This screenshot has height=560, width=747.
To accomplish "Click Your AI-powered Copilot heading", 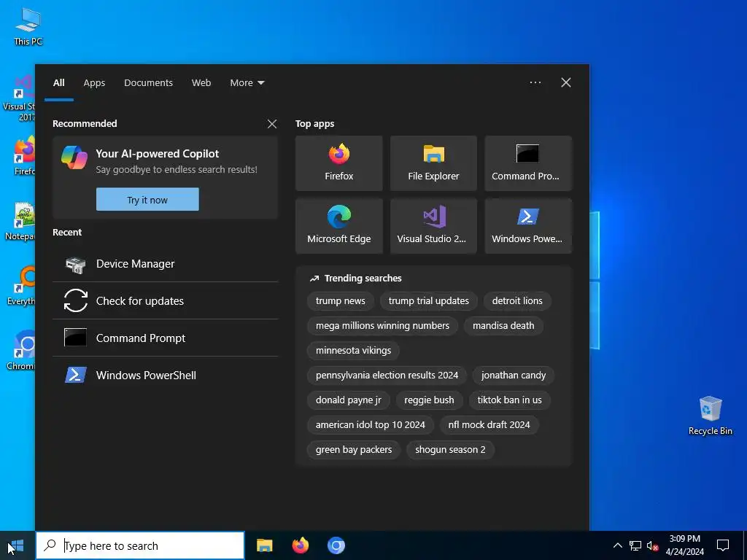I will 158,154.
